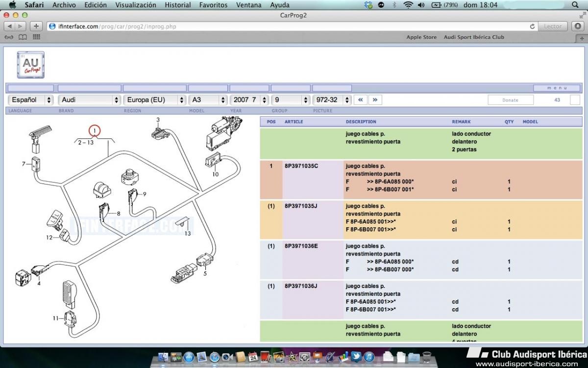588x368 pixels.
Task: Click position number 7 in the diagram
Action: pos(23,163)
